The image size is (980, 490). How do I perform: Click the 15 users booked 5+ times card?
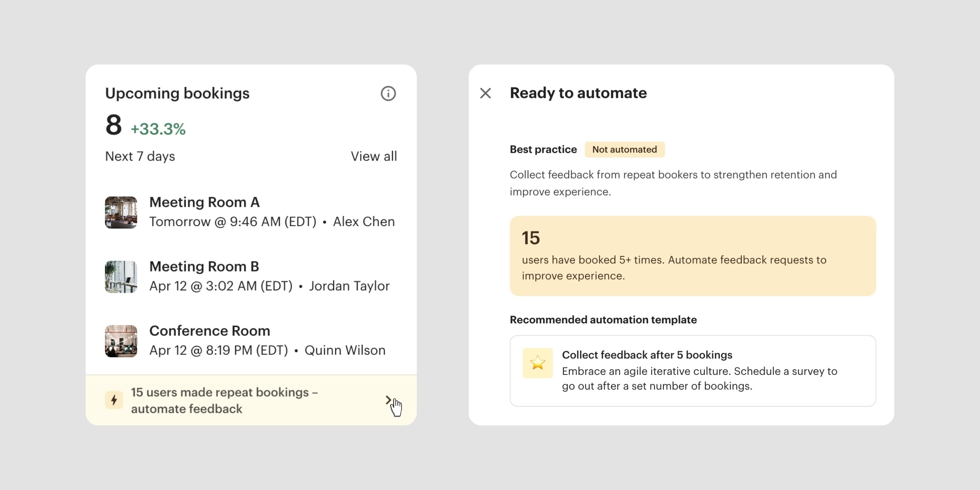pos(693,256)
